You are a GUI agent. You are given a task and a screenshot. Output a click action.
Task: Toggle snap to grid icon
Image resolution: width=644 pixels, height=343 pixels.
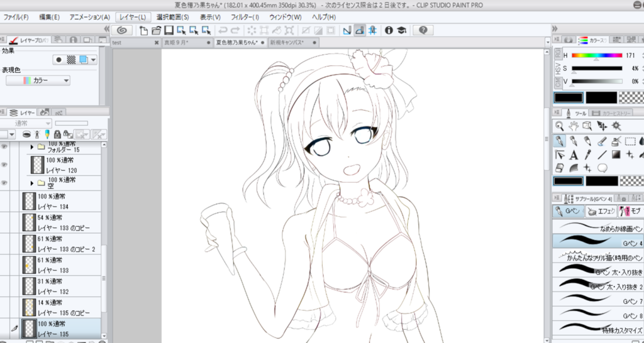click(372, 30)
